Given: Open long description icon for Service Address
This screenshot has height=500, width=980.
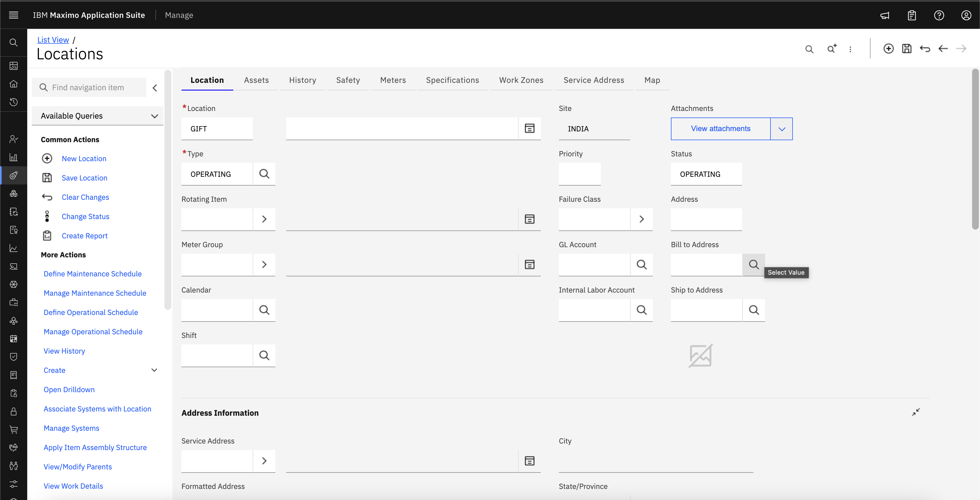Looking at the screenshot, I should click(x=530, y=461).
